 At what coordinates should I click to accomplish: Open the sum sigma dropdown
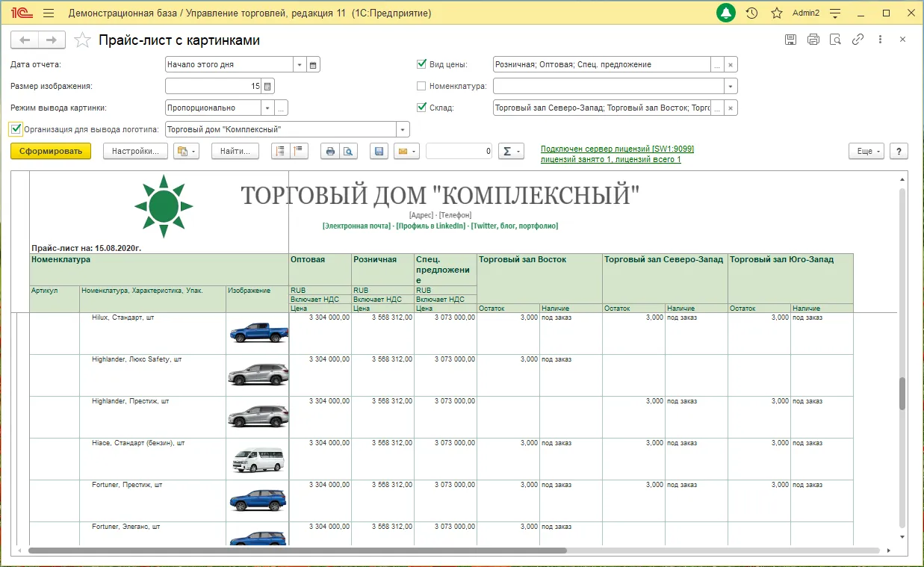coord(511,151)
